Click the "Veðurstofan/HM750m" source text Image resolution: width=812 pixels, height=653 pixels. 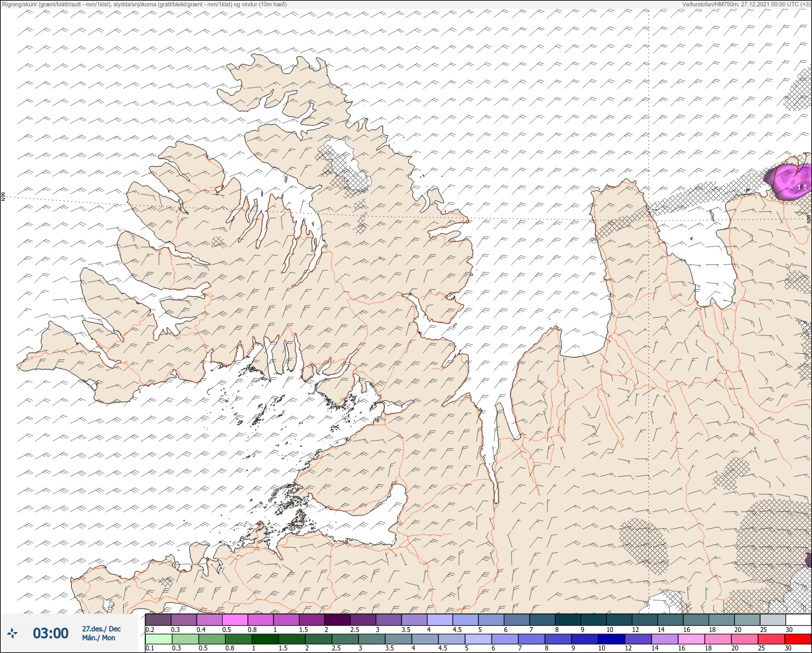[x=710, y=4]
